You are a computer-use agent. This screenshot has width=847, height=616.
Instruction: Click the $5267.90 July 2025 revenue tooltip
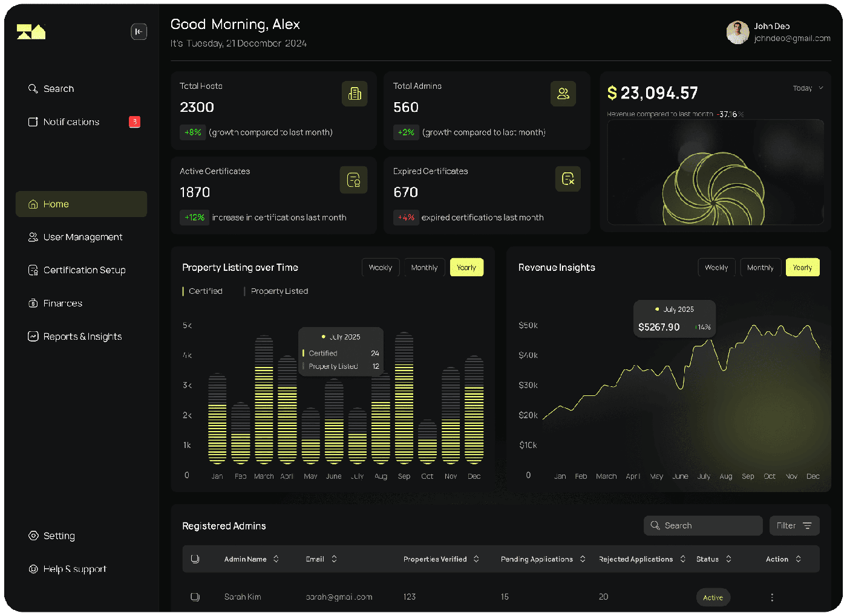(675, 319)
